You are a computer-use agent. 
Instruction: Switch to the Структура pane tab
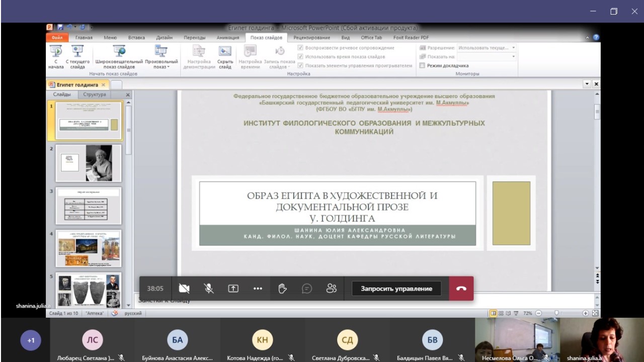95,95
